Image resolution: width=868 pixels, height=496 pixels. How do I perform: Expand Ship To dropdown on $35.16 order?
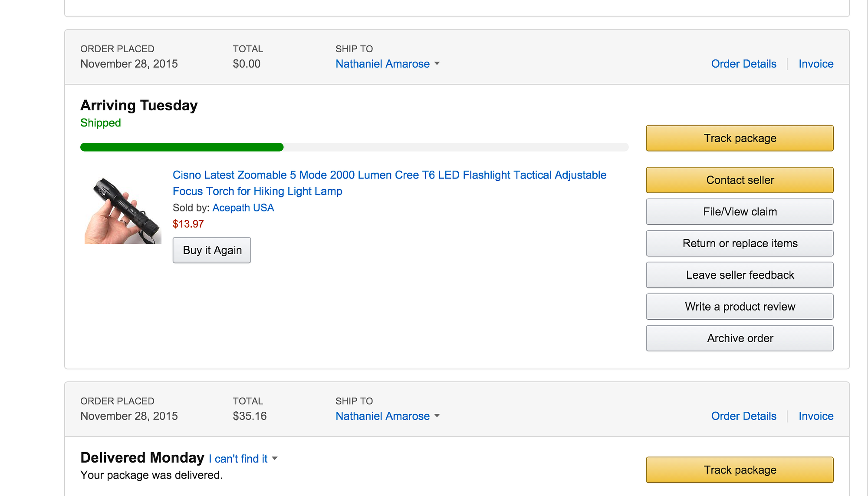click(388, 416)
